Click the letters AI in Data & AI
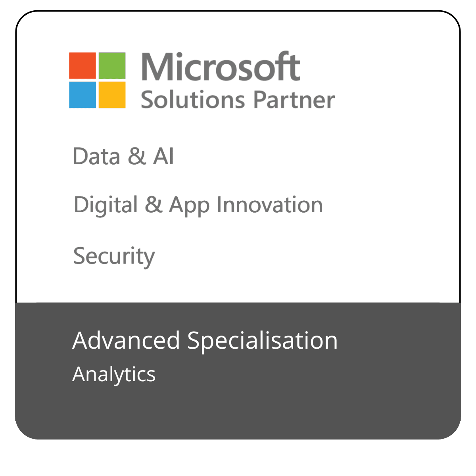Viewport: 476px width, 476px height. tap(163, 156)
